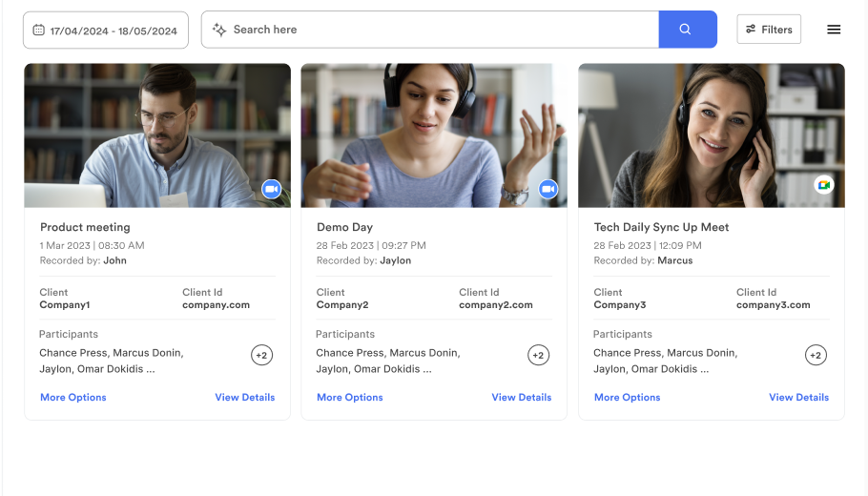Click the sparkle icon in search bar
The image size is (868, 496).
pyautogui.click(x=219, y=30)
